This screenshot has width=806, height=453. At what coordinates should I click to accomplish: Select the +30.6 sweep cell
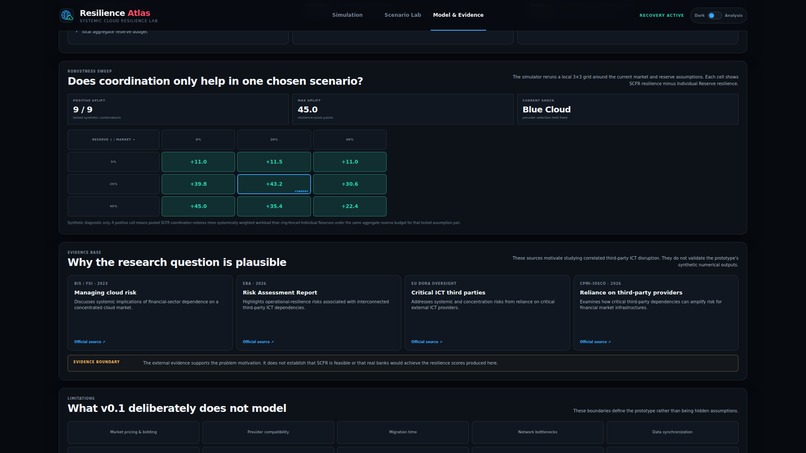[350, 184]
